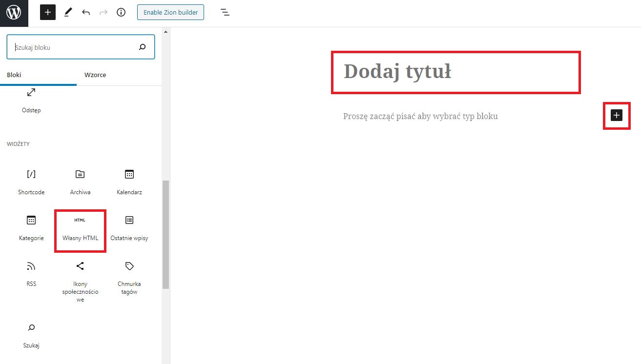Click the block panel vertical scrollbar
This screenshot has height=364, width=641.
[x=165, y=234]
